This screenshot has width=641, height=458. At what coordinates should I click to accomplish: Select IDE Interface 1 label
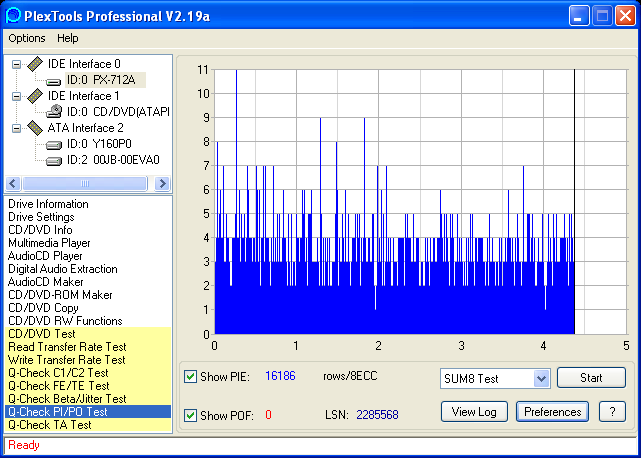83,96
